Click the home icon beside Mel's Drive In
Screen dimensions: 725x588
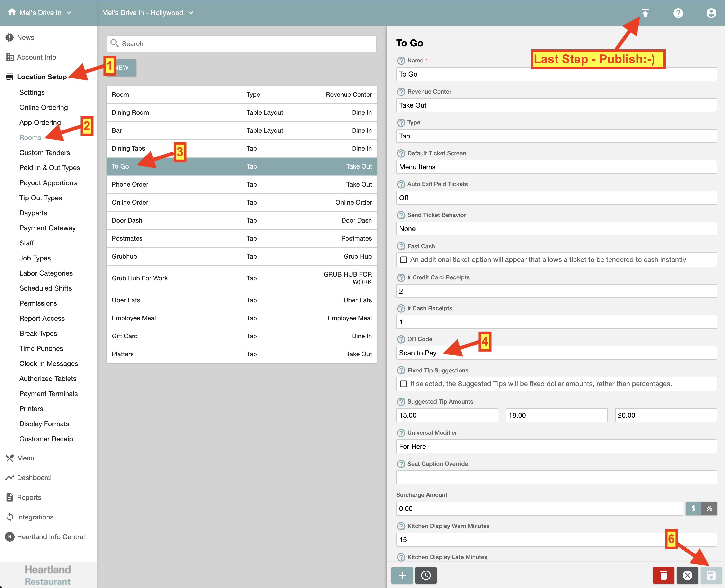tap(12, 12)
